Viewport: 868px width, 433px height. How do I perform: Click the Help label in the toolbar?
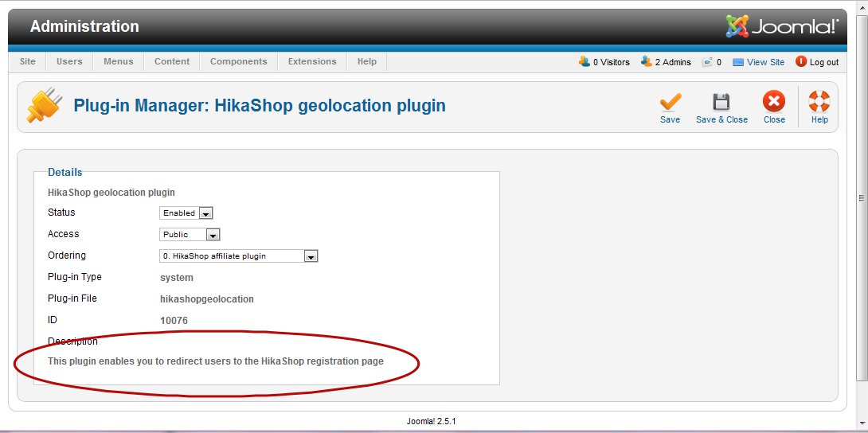(x=820, y=119)
